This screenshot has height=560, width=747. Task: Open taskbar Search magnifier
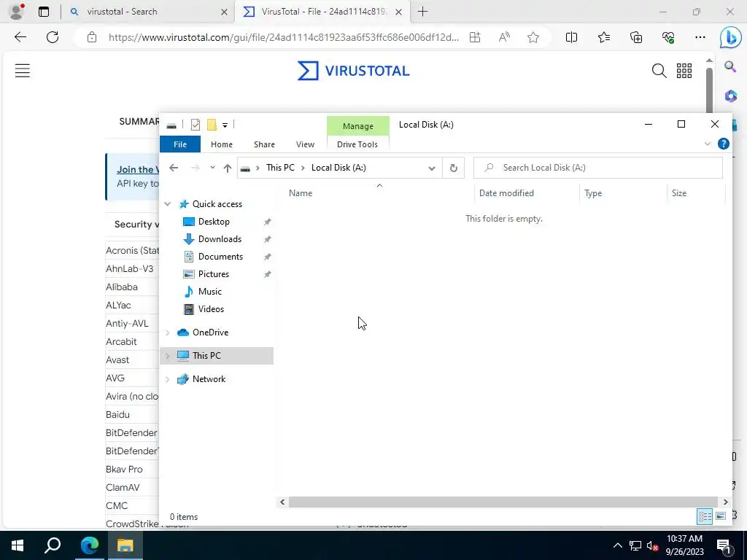(53, 545)
